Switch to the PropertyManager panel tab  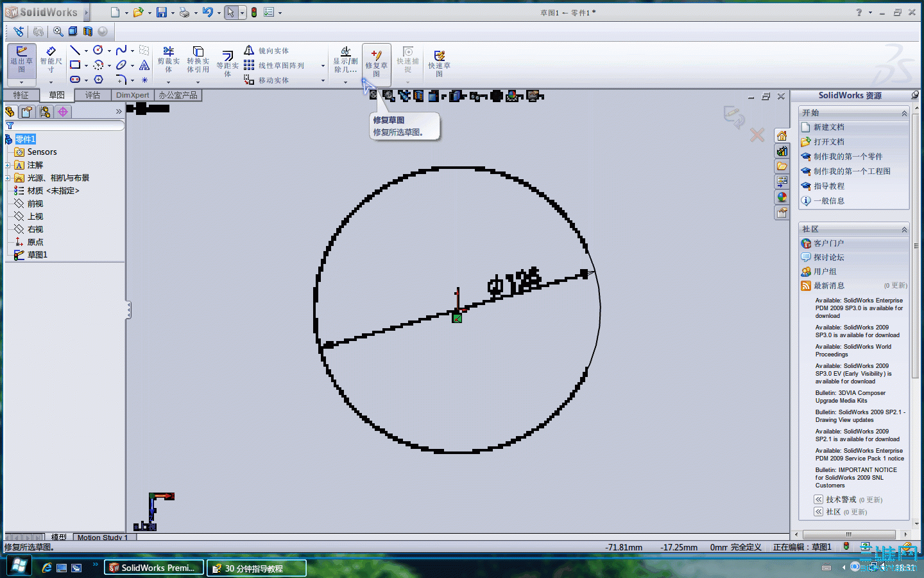coord(27,112)
